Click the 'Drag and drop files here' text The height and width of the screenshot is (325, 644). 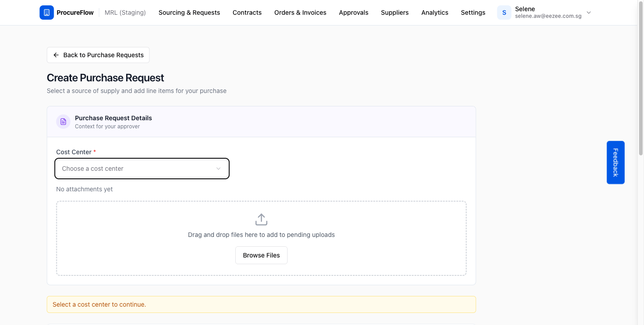(261, 235)
